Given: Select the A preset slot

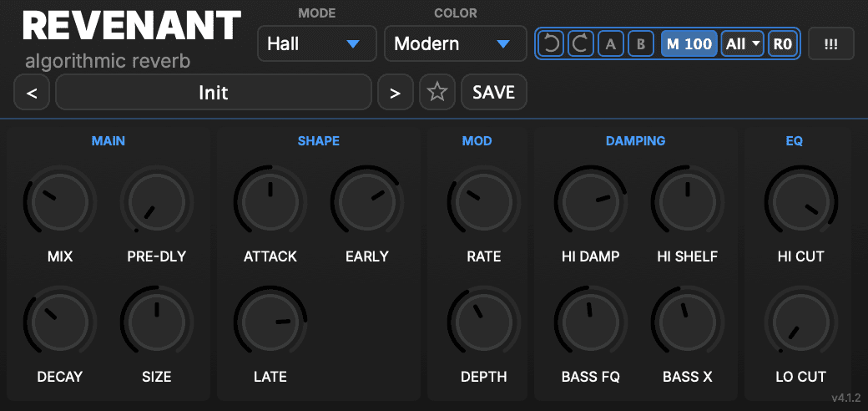Looking at the screenshot, I should pyautogui.click(x=611, y=43).
